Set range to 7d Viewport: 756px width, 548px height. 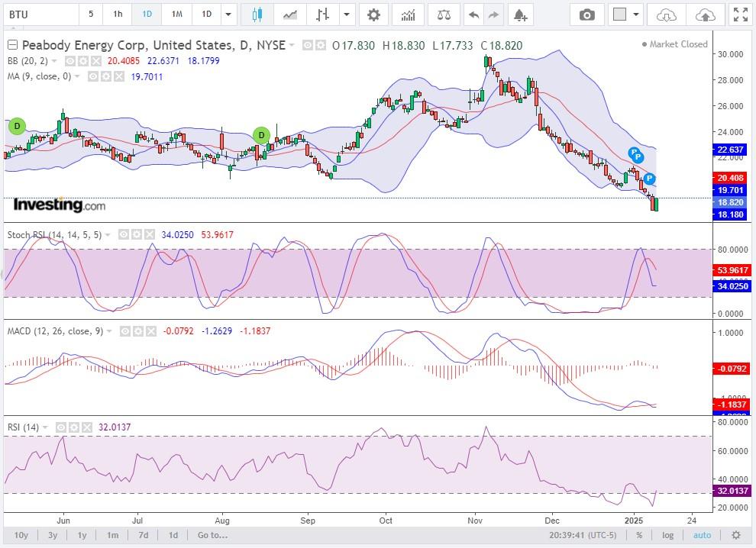(144, 535)
